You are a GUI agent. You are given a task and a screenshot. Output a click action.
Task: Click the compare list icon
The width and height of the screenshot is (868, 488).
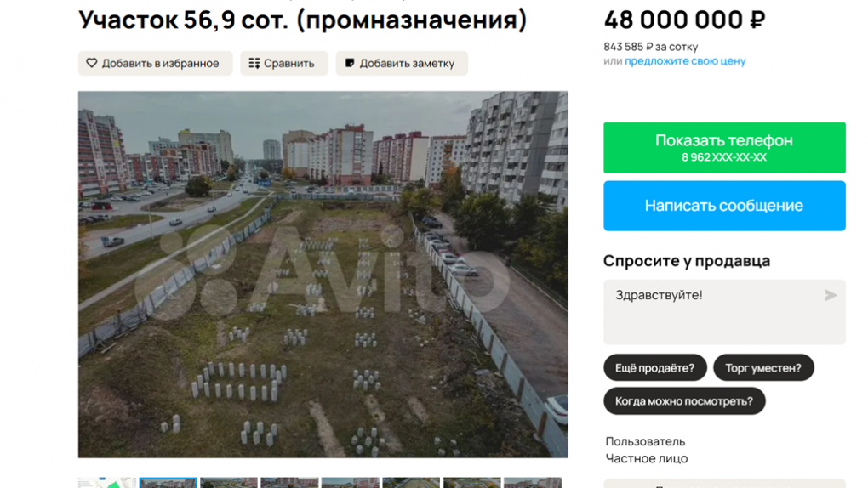click(x=254, y=63)
